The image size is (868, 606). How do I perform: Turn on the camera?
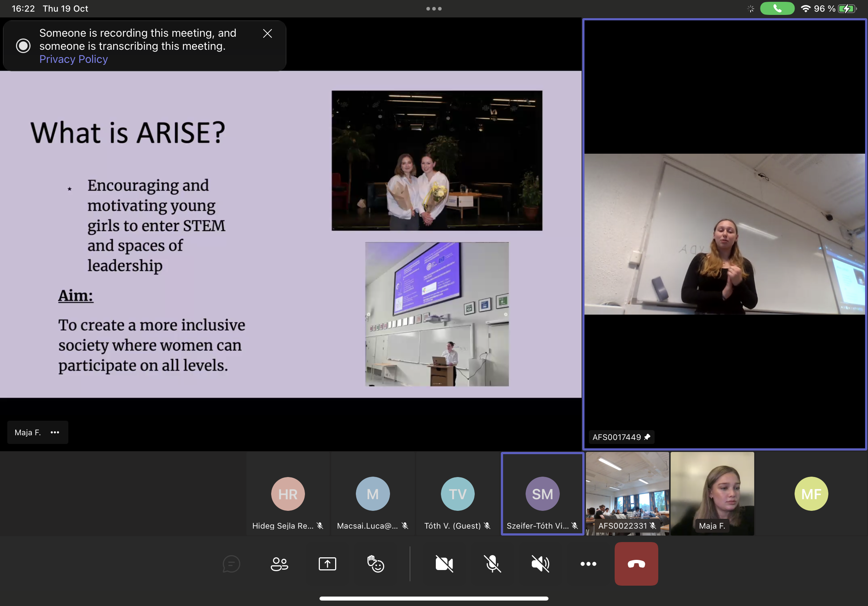444,564
